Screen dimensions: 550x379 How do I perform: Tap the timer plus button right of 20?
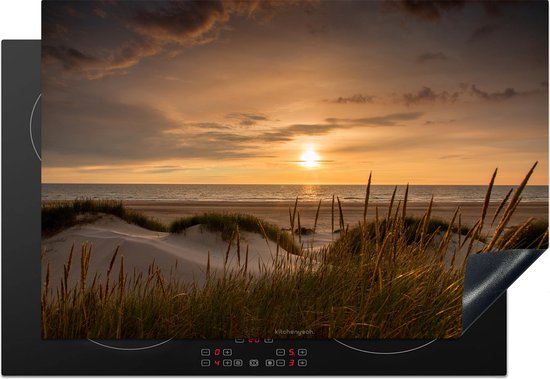269,340
